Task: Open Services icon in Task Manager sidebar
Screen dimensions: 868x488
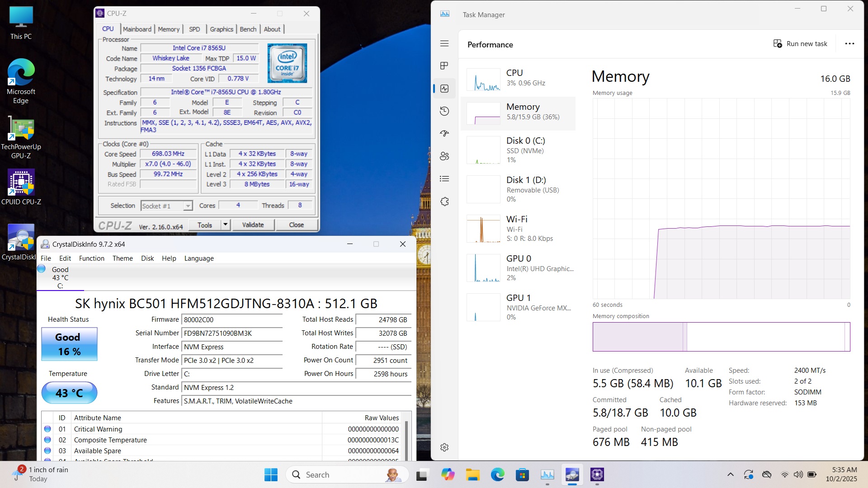Action: tap(444, 202)
